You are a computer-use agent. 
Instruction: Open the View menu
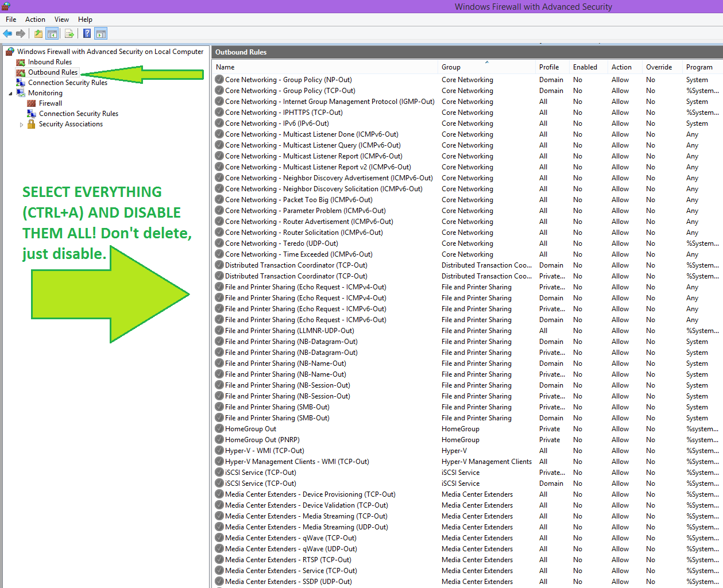coord(61,20)
